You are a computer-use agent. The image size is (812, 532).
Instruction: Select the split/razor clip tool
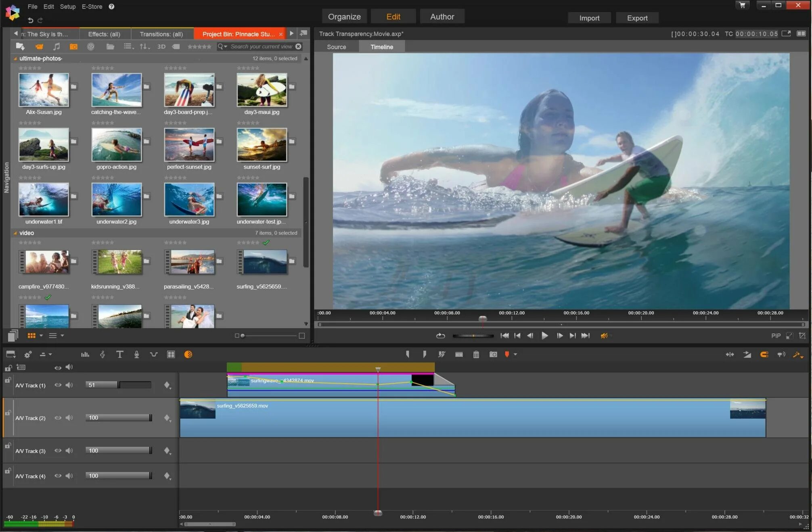pos(442,355)
